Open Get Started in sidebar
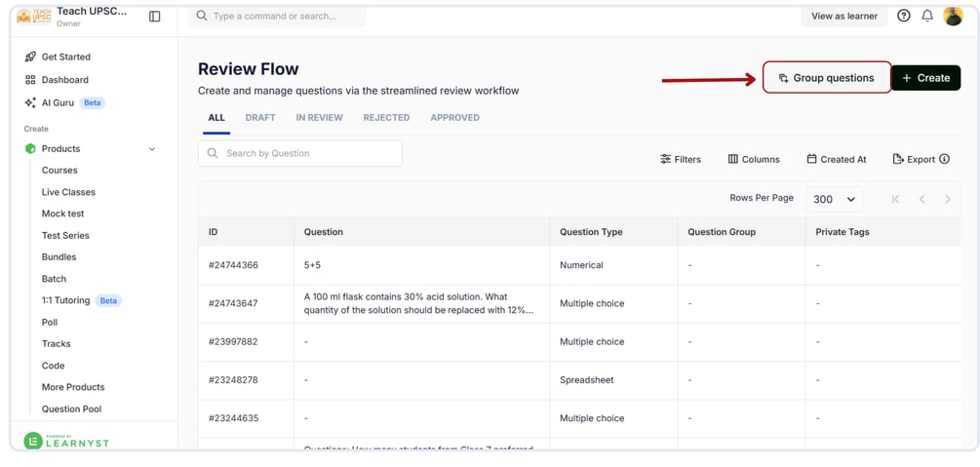The height and width of the screenshot is (467, 980). pos(66,57)
